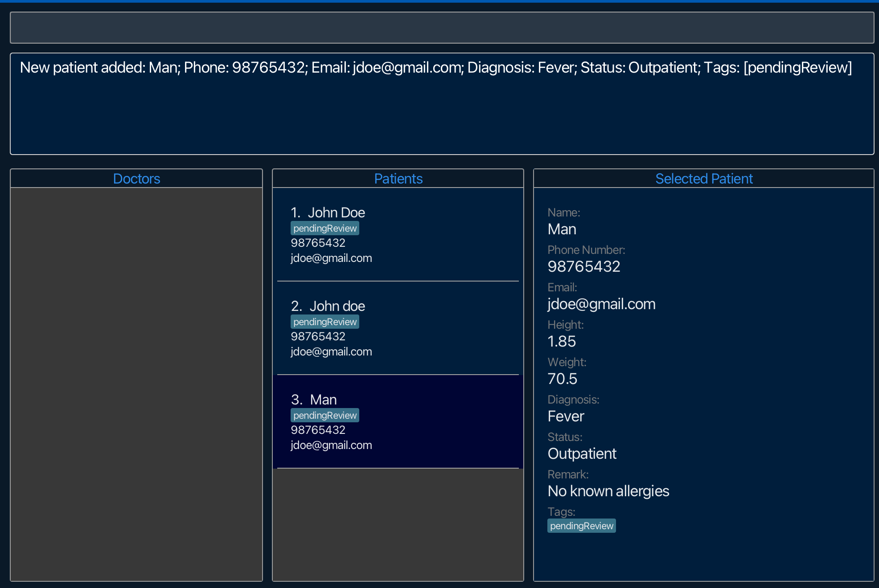Click the No known allergies remark
The width and height of the screenshot is (879, 588).
click(x=608, y=491)
